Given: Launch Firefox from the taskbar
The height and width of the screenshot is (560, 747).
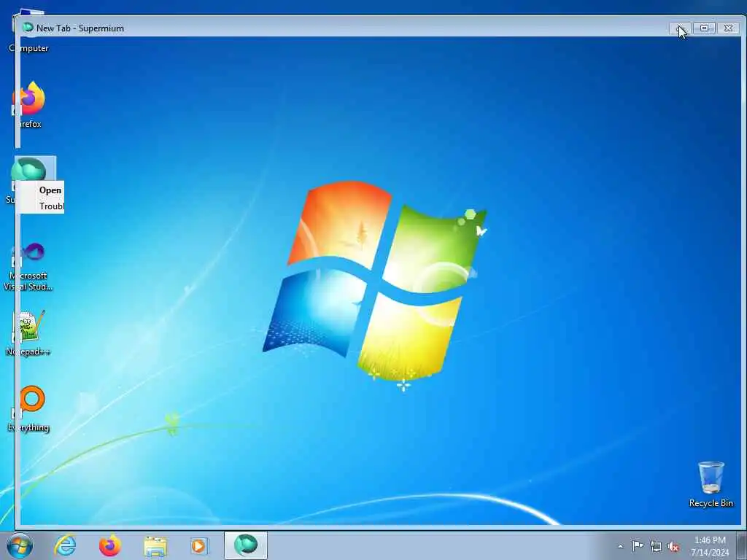Looking at the screenshot, I should coord(110,545).
